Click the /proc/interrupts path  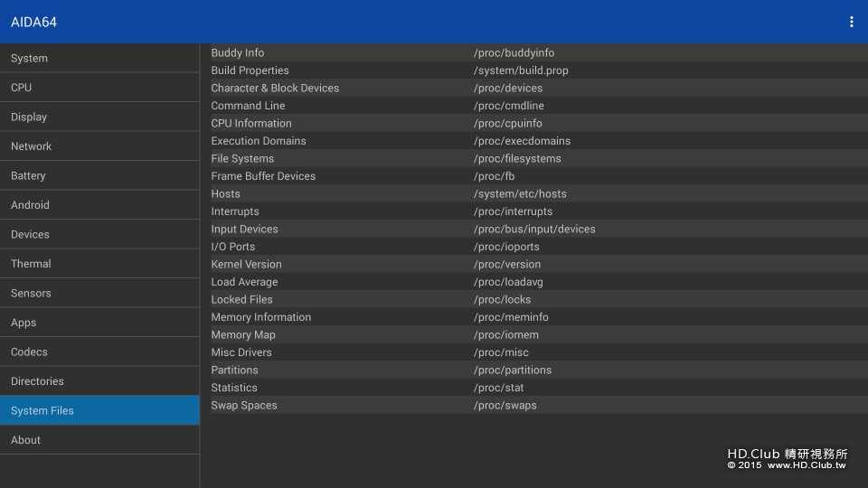click(513, 211)
